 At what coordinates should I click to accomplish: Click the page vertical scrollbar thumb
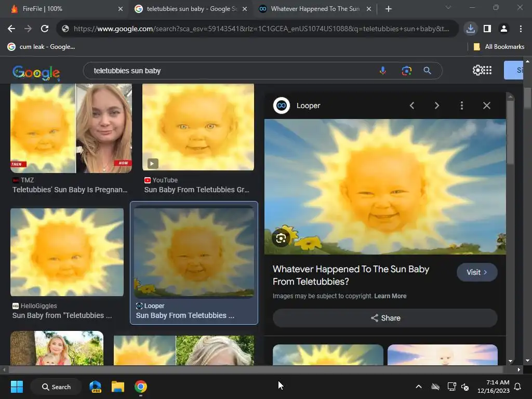(527, 98)
